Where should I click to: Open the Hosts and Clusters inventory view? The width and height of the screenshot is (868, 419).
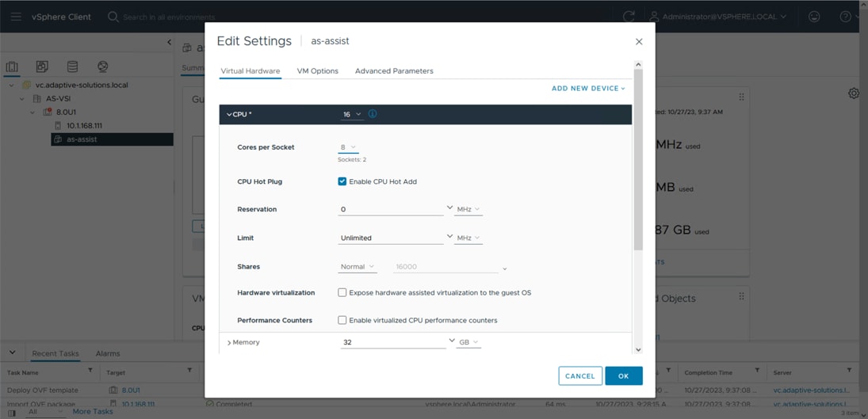(12, 67)
